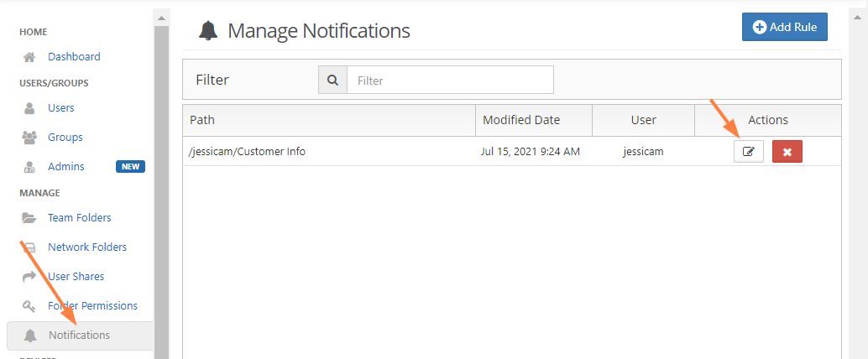The image size is (868, 359).
Task: Click the Groups people icon
Action: click(x=29, y=138)
